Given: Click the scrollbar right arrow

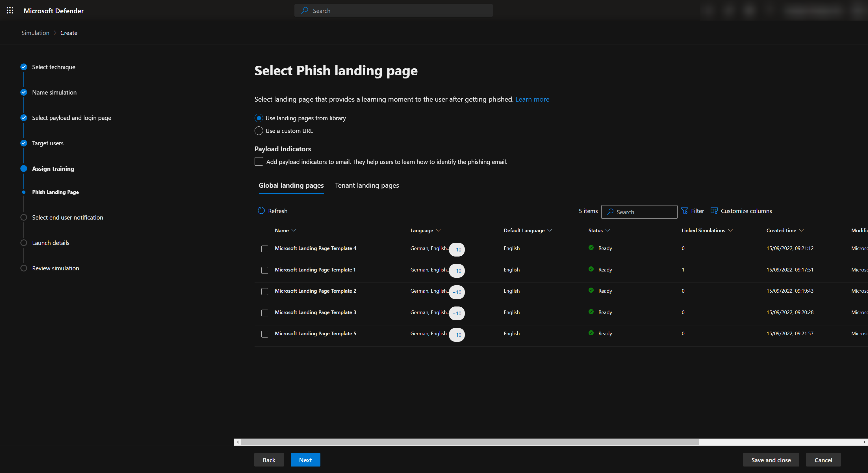Looking at the screenshot, I should (x=864, y=442).
